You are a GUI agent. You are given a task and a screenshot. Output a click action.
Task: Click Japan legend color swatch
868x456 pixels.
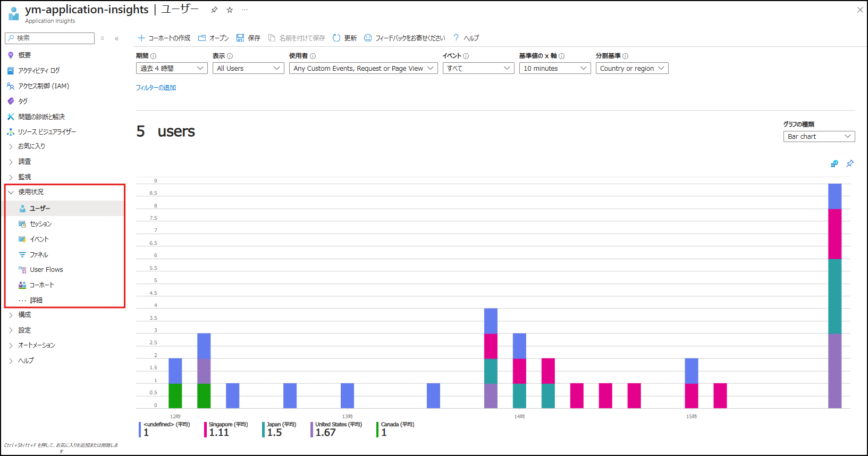263,429
